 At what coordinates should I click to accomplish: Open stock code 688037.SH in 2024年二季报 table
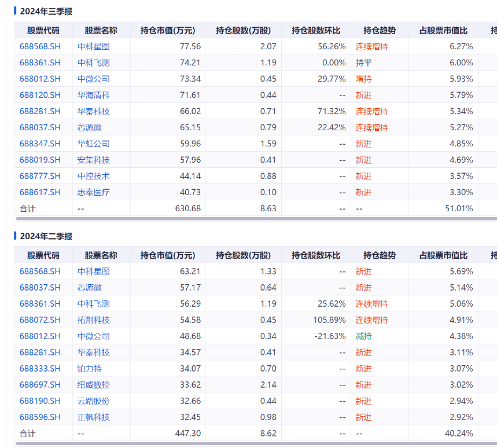40,288
